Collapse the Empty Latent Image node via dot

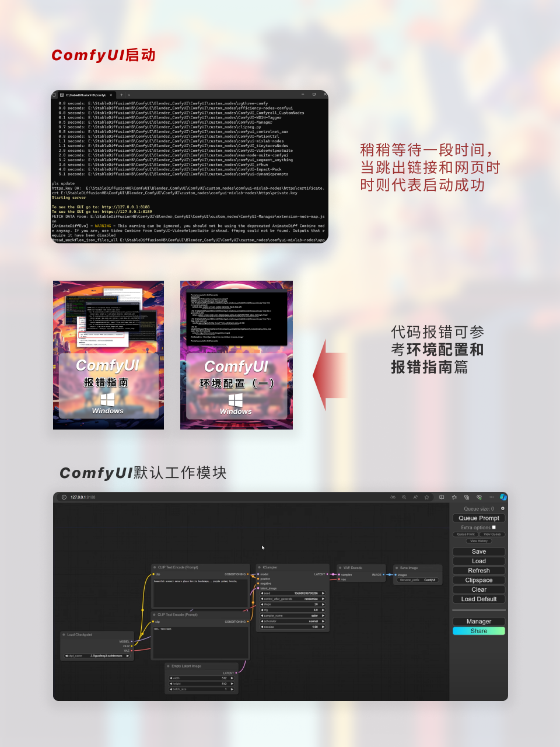168,666
